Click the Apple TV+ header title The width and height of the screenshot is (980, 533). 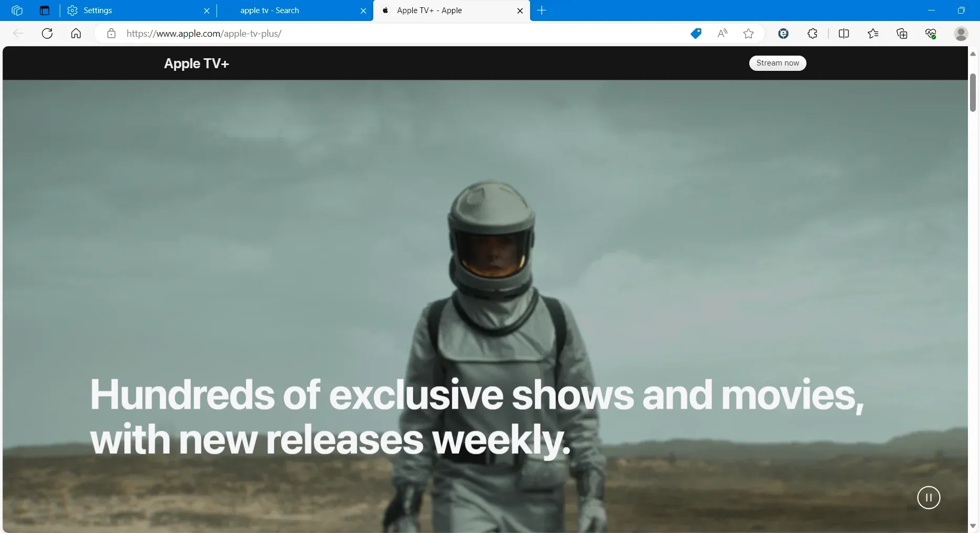click(196, 63)
